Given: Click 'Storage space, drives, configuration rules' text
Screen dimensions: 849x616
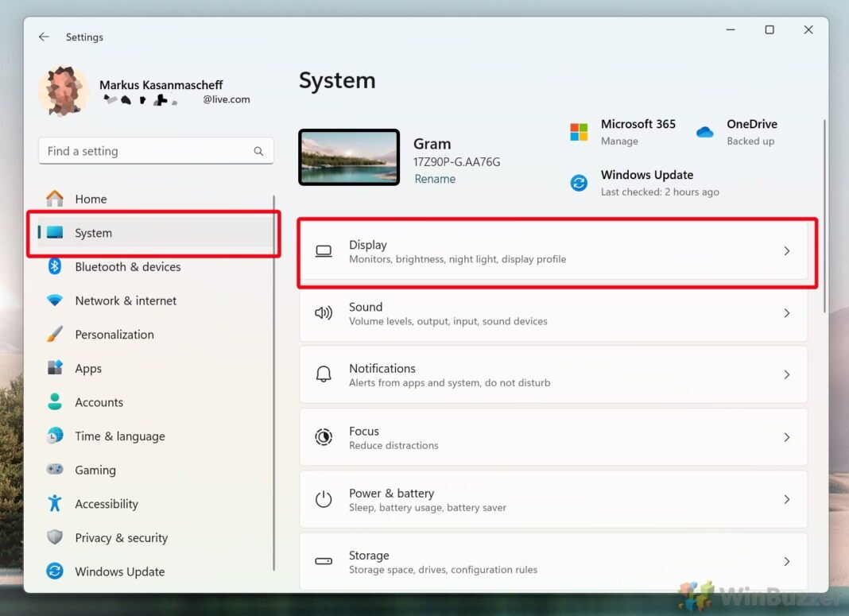Looking at the screenshot, I should point(443,569).
